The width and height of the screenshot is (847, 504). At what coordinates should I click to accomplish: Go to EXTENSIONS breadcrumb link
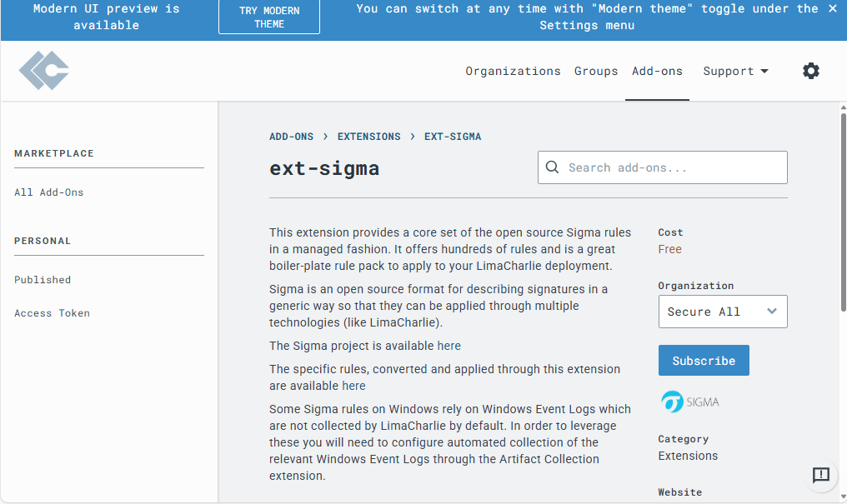[x=369, y=137]
